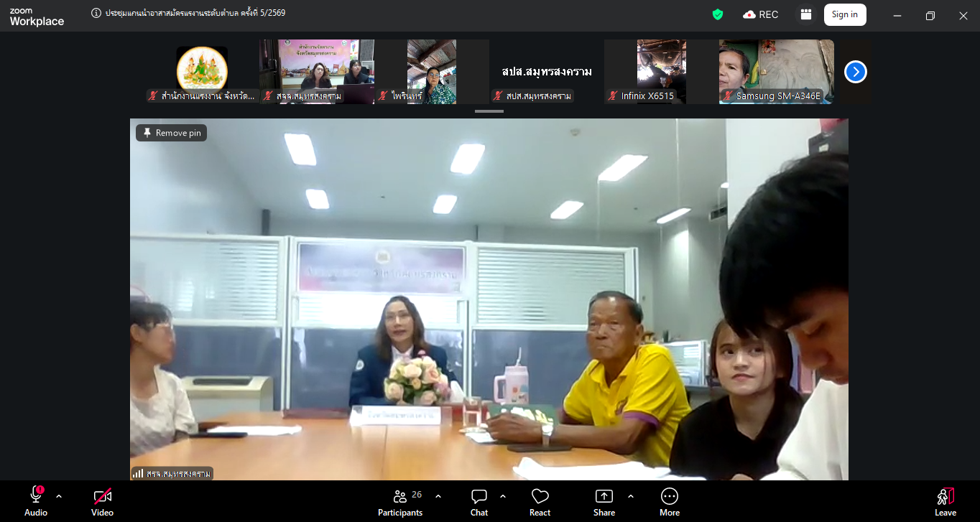Open the Participants panel
This screenshot has width=980, height=522.
point(400,502)
